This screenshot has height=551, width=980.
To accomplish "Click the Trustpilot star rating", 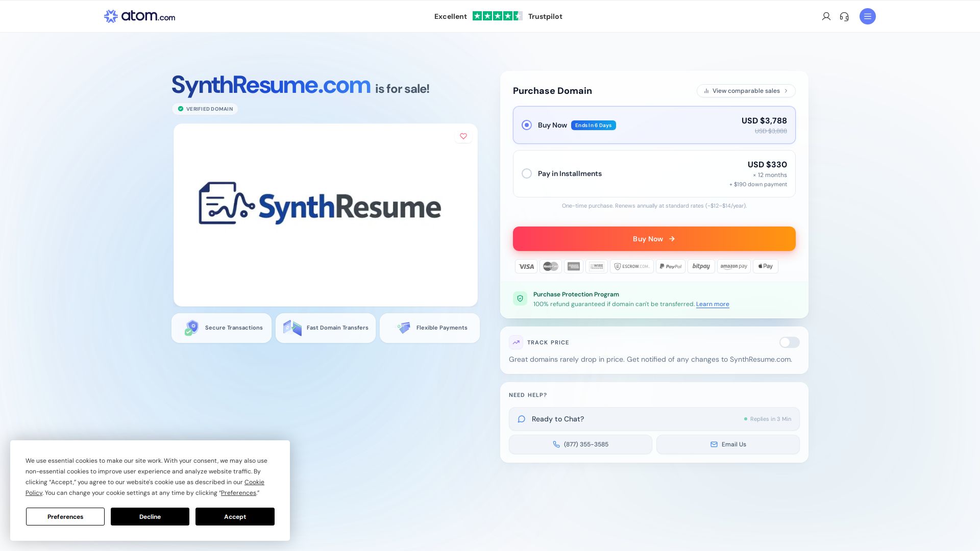I will point(497,16).
